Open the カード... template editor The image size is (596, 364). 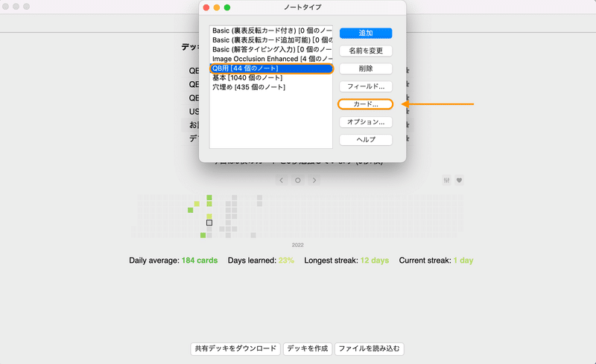click(x=366, y=104)
